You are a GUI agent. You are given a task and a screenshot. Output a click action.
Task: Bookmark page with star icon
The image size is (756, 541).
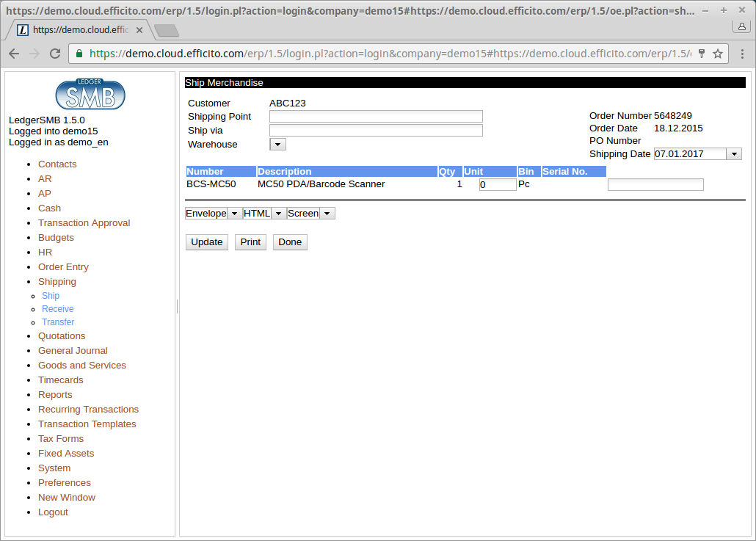pyautogui.click(x=718, y=54)
